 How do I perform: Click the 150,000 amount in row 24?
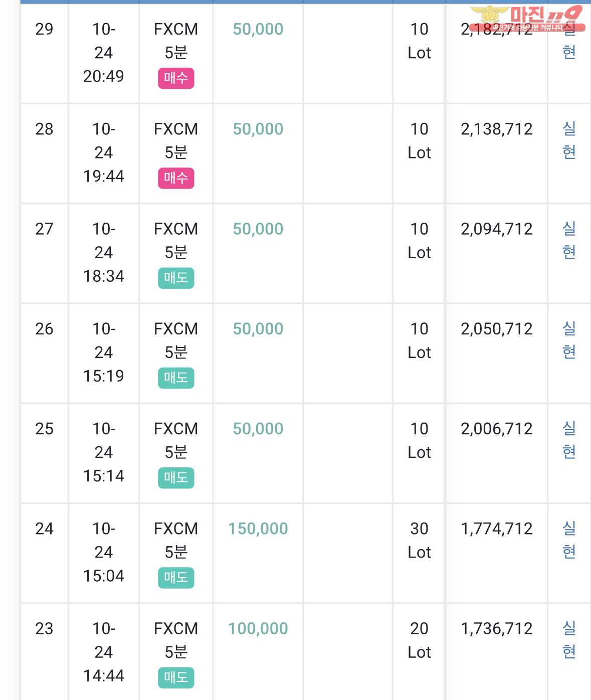click(x=258, y=529)
